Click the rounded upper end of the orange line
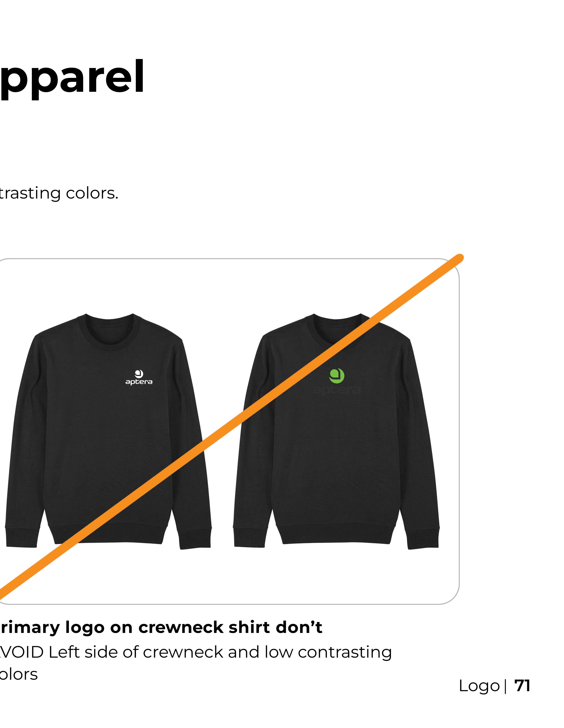The height and width of the screenshot is (728, 564). 460,258
